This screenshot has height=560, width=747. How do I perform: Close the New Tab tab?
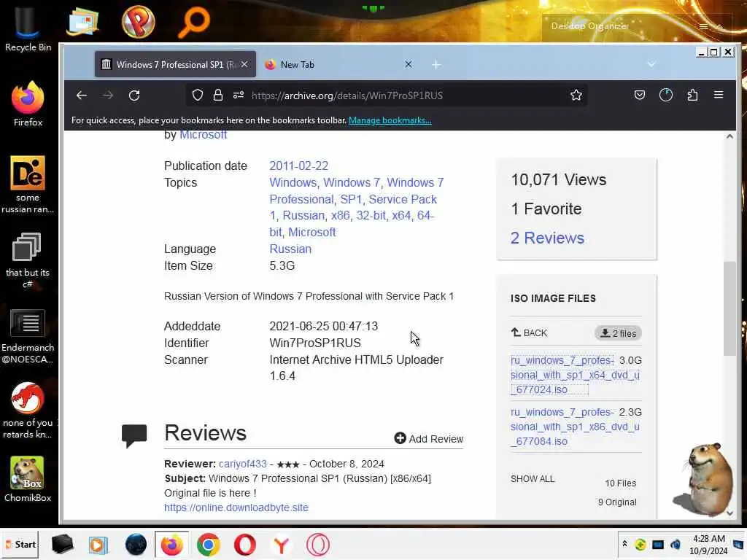click(409, 64)
